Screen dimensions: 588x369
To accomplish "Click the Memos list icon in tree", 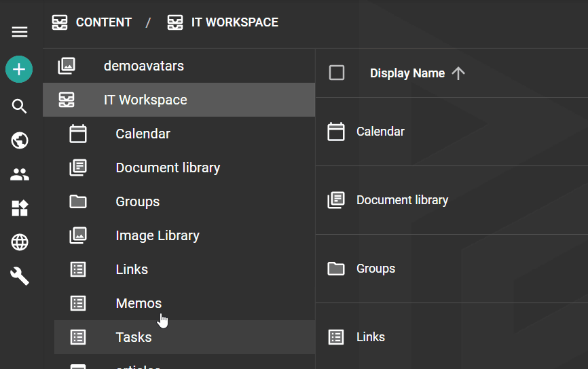I will pyautogui.click(x=78, y=303).
